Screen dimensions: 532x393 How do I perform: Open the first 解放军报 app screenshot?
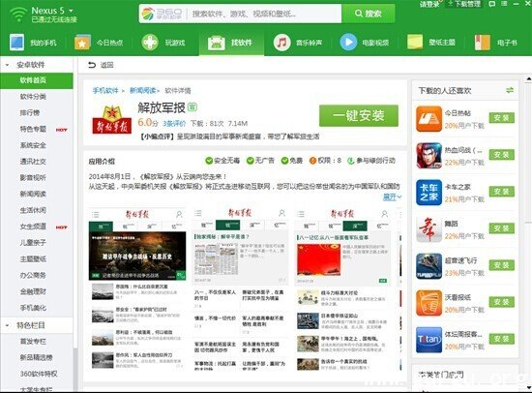[137, 288]
